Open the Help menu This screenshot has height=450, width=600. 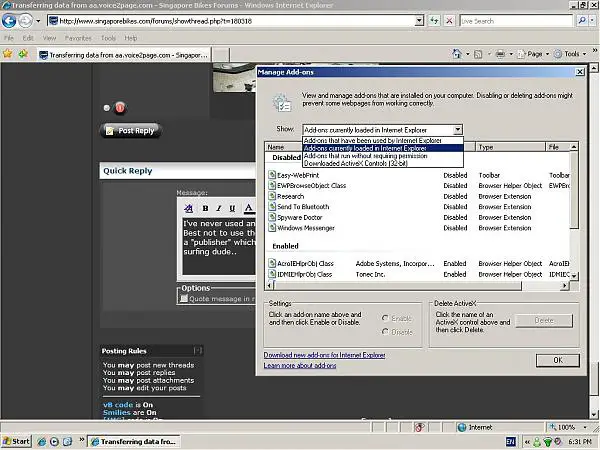(x=130, y=38)
